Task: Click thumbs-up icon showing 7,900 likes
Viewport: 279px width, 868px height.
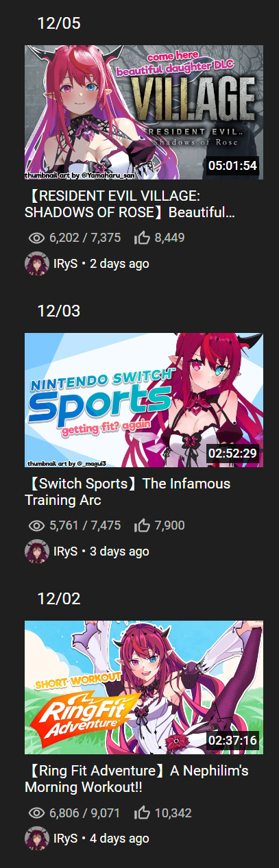Action: (143, 525)
